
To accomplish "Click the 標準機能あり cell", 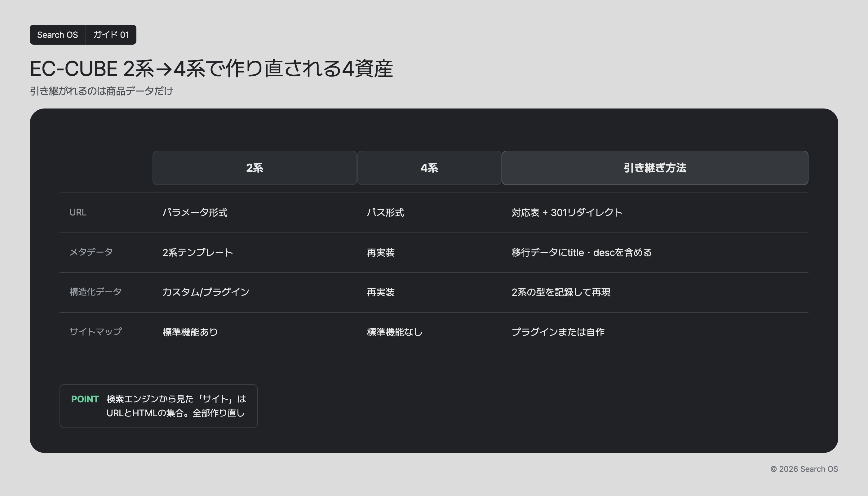I will 190,332.
